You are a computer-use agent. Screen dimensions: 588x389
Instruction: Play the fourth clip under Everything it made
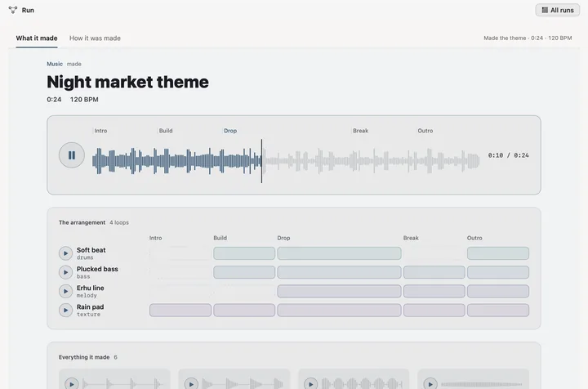[430, 384]
